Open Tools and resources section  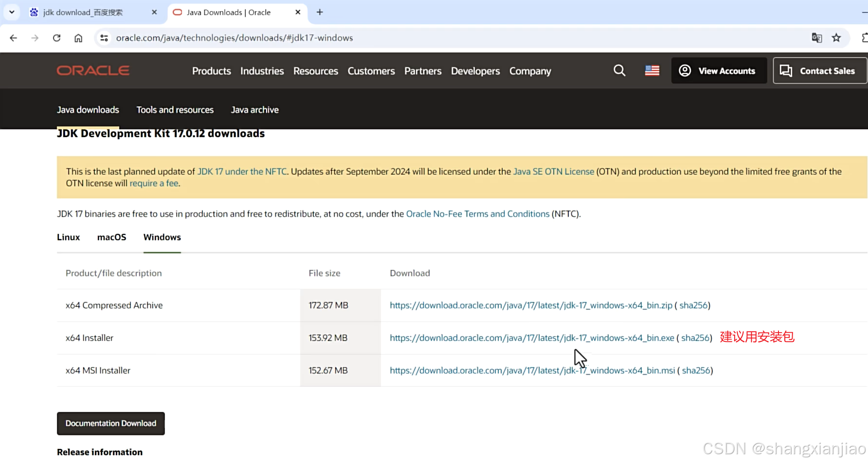coord(175,110)
